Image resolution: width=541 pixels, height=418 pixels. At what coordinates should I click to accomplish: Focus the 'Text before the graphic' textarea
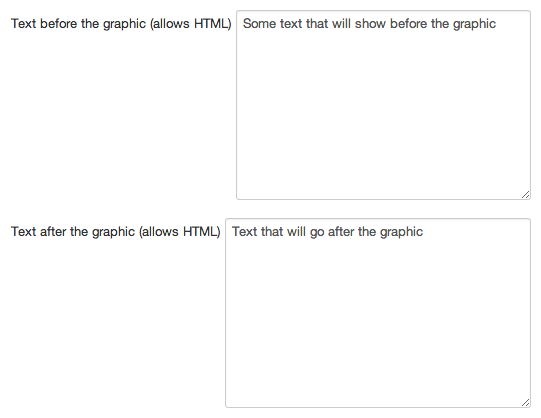(383, 105)
